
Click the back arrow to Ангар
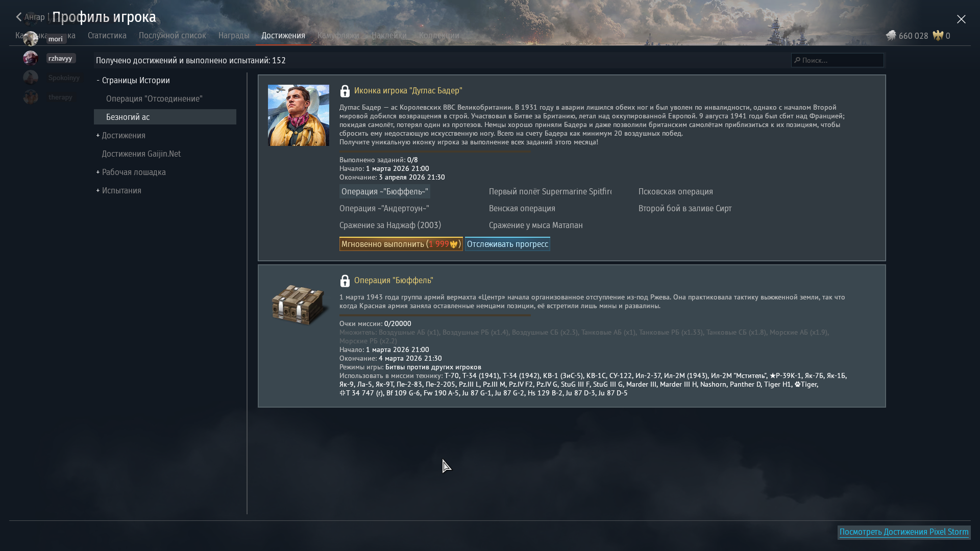(19, 17)
